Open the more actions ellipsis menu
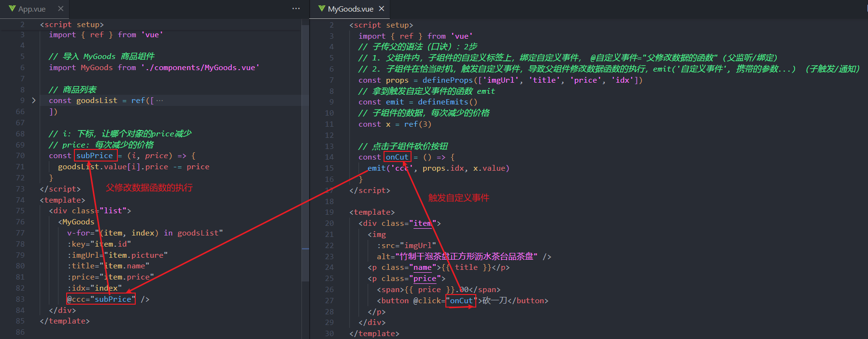Viewport: 868px width, 339px height. tap(296, 9)
